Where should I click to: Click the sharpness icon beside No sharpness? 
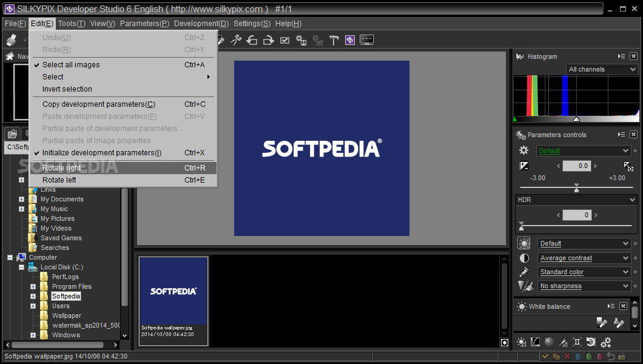coord(525,286)
